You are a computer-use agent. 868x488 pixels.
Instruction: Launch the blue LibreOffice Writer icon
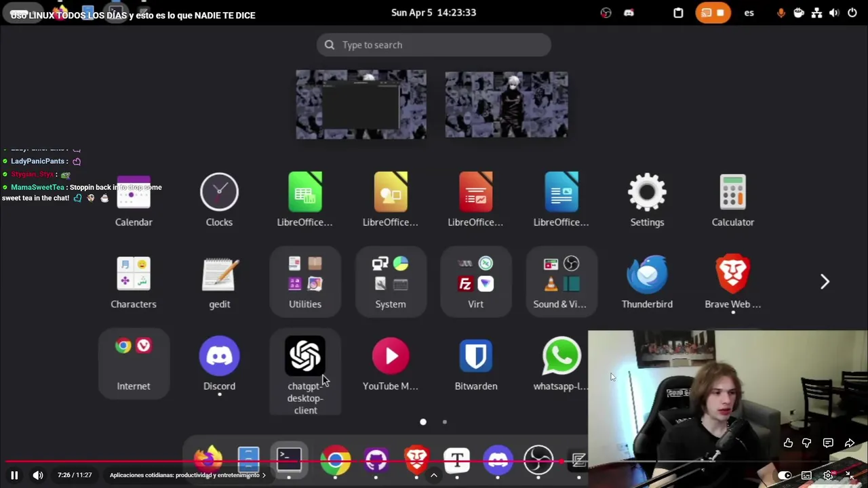pos(561,200)
